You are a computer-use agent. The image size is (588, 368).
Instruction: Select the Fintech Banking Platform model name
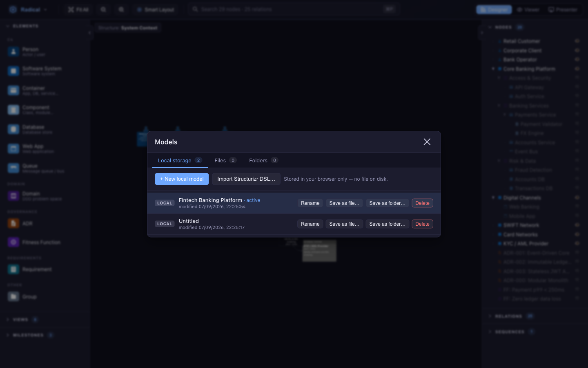pos(210,200)
